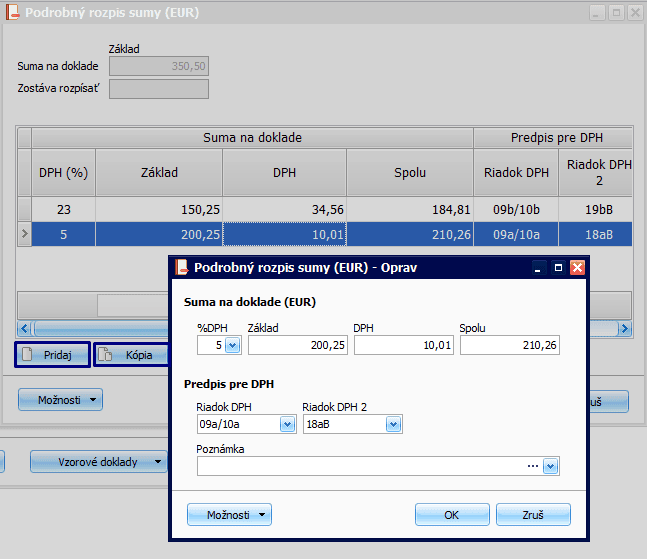Confirm the edit with OK button
This screenshot has width=647, height=559.
(x=452, y=514)
